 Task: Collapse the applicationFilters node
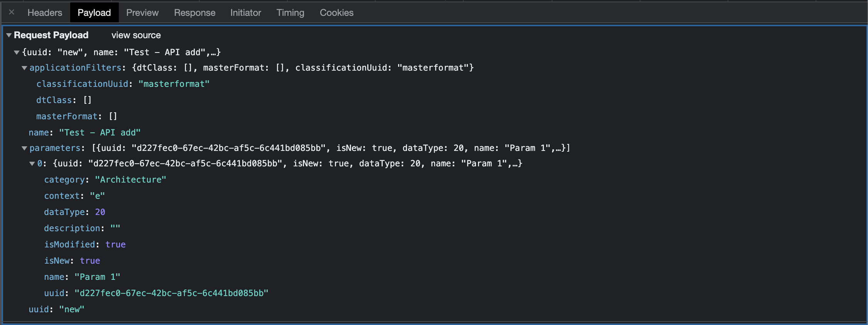pyautogui.click(x=24, y=68)
